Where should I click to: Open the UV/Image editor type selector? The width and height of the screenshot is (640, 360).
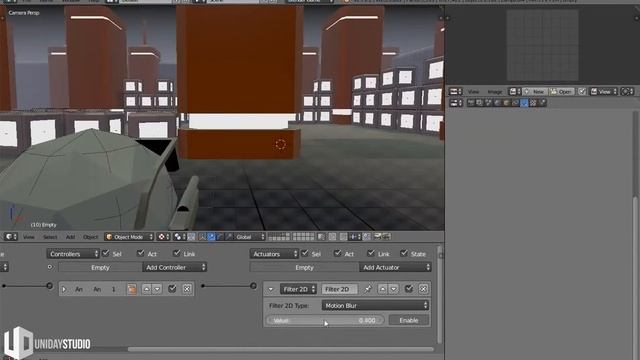click(x=456, y=92)
